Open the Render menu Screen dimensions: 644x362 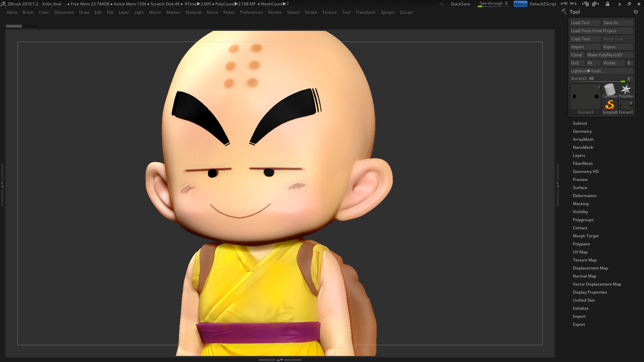[x=275, y=12]
